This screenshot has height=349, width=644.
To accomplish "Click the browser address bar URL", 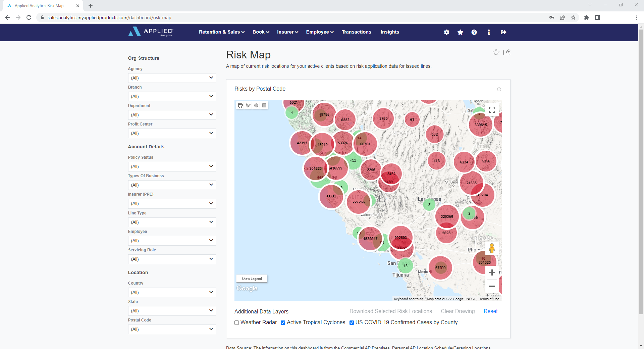I will (109, 17).
